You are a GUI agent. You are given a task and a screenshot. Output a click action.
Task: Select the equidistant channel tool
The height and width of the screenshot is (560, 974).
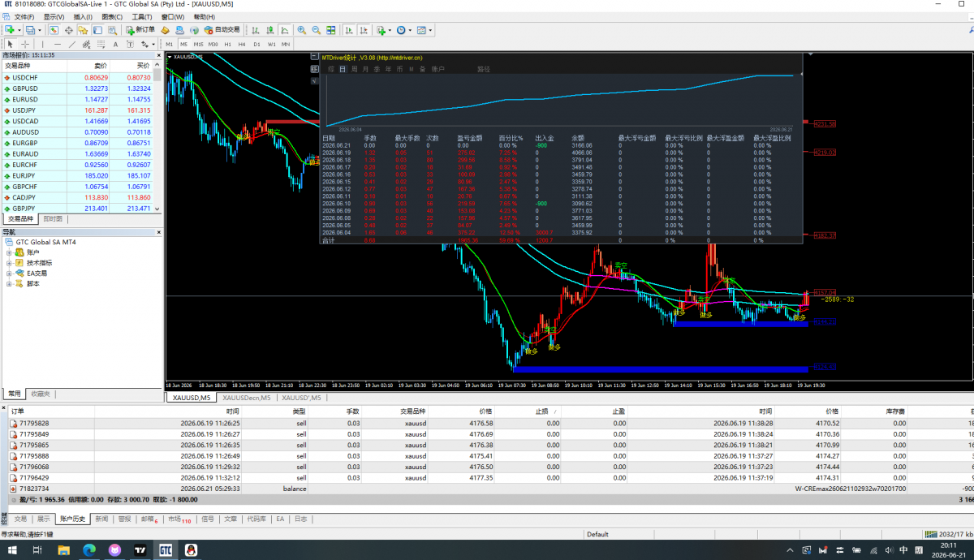coord(86,43)
